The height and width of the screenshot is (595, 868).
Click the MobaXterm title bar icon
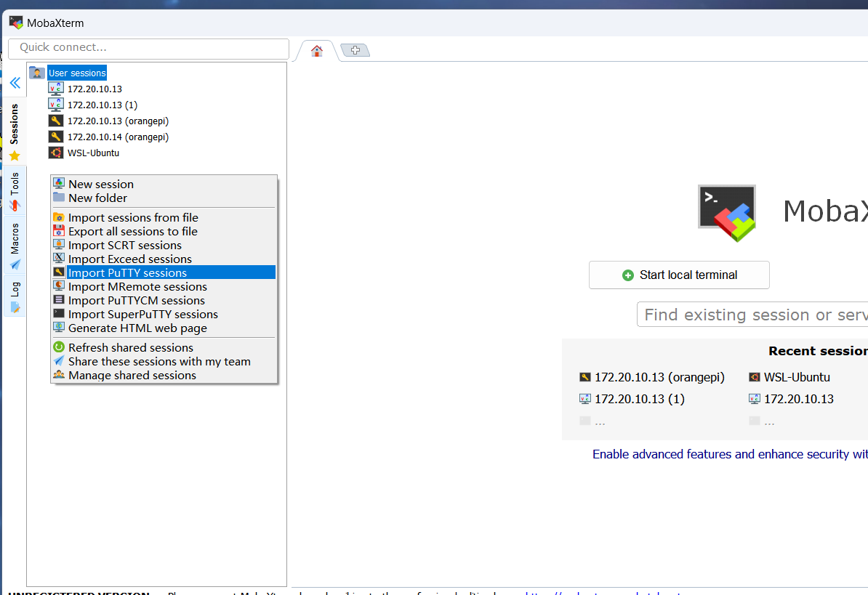point(16,23)
